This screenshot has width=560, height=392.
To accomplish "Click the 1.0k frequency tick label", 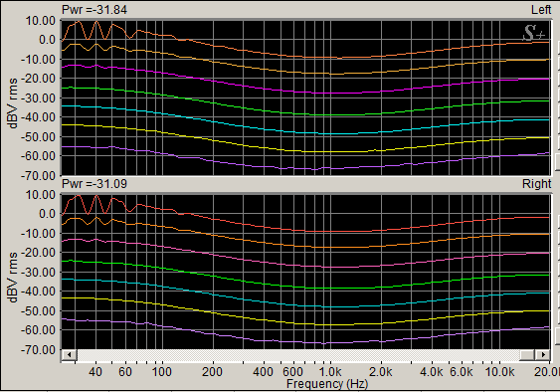I will click(329, 372).
